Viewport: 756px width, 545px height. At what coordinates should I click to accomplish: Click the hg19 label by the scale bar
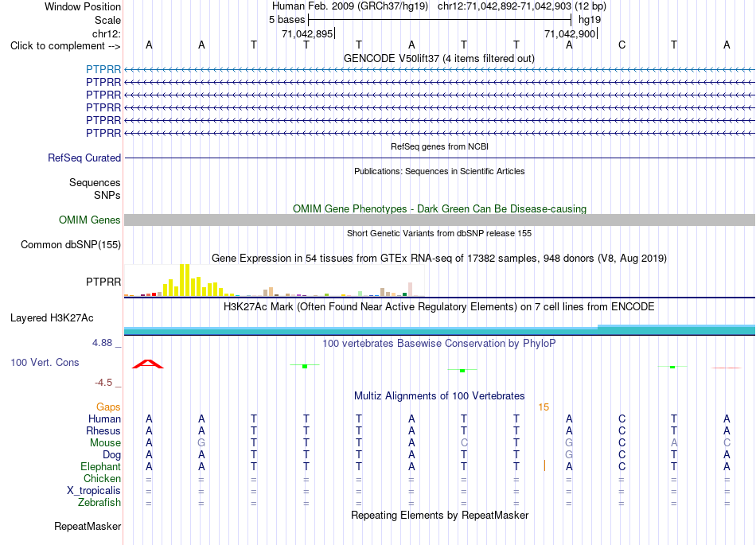[590, 20]
